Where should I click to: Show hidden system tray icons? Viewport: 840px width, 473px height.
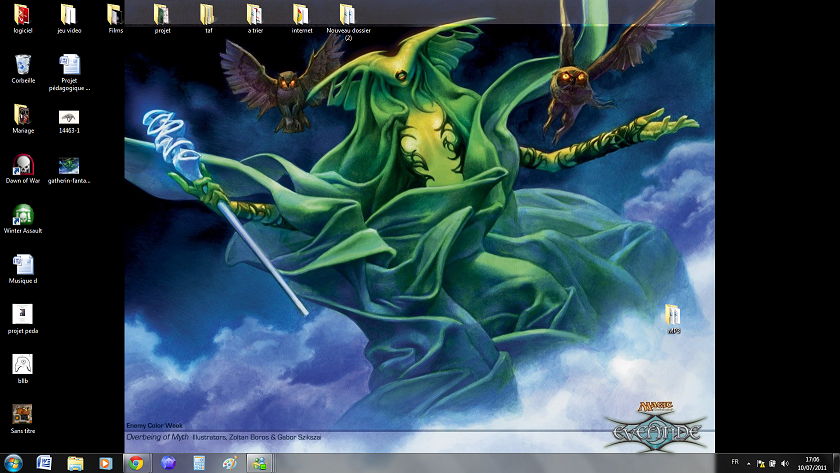click(x=748, y=463)
